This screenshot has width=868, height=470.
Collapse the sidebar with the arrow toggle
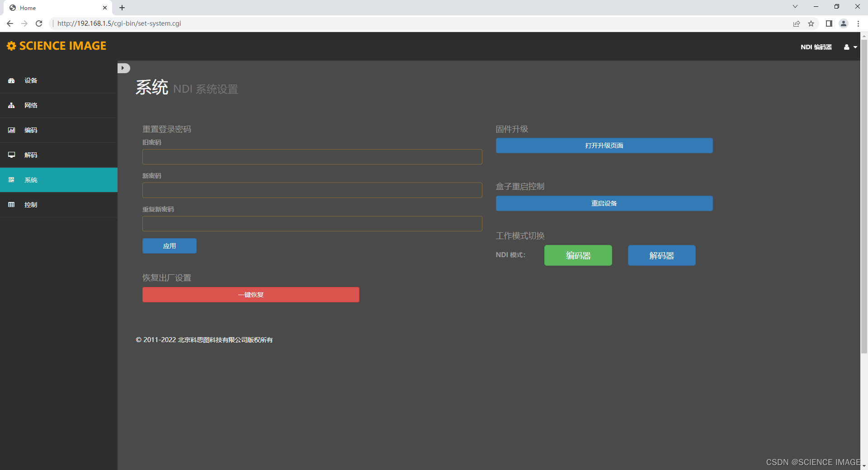(123, 68)
